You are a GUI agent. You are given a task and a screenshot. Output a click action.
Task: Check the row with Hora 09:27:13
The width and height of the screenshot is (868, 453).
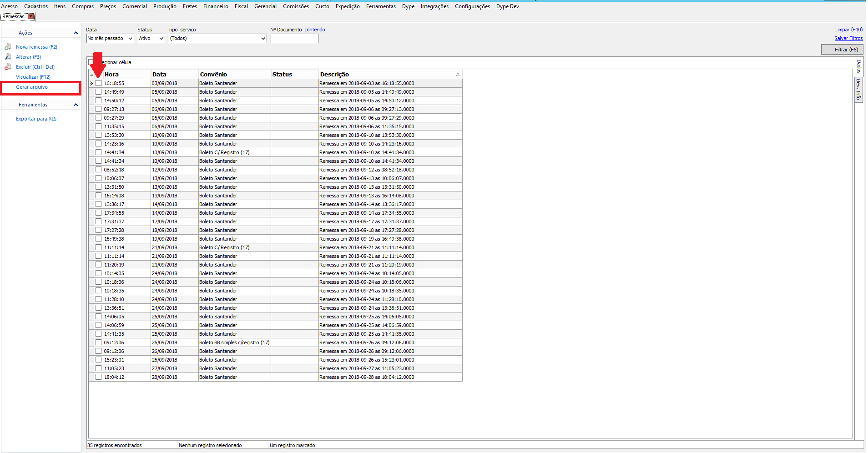[98, 109]
